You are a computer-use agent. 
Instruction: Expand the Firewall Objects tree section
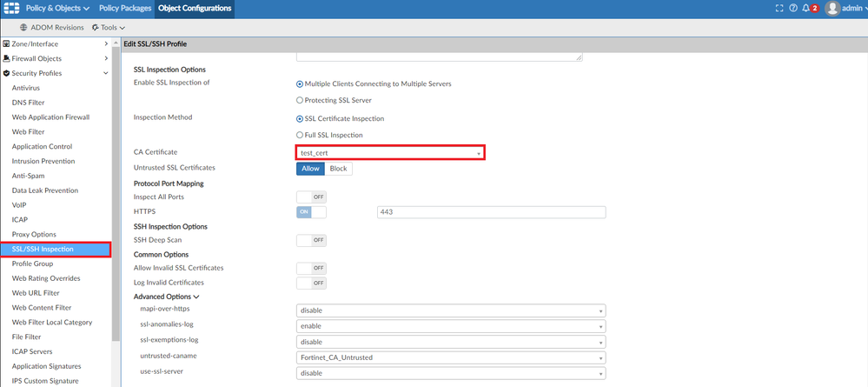106,58
